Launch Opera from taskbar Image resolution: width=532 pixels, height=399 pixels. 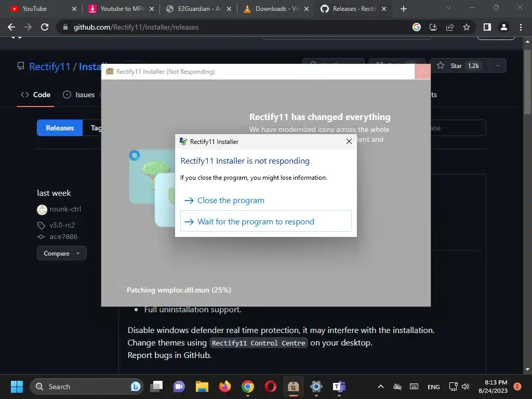(x=270, y=387)
